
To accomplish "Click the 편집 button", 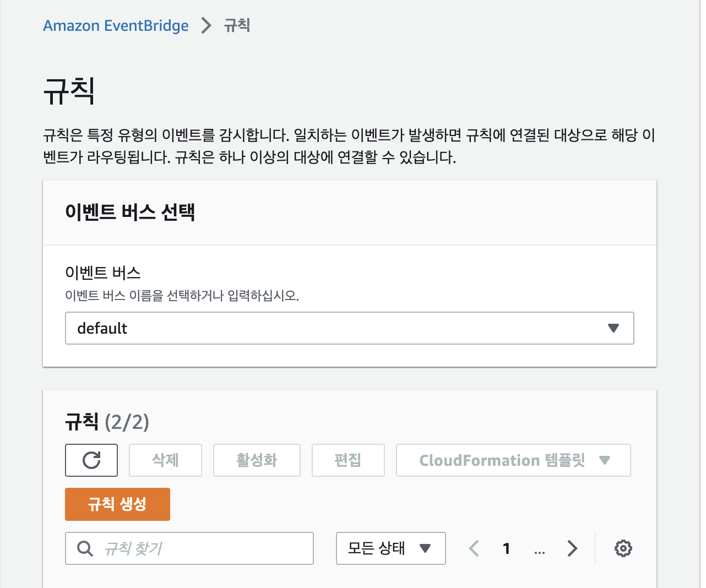I will point(348,460).
